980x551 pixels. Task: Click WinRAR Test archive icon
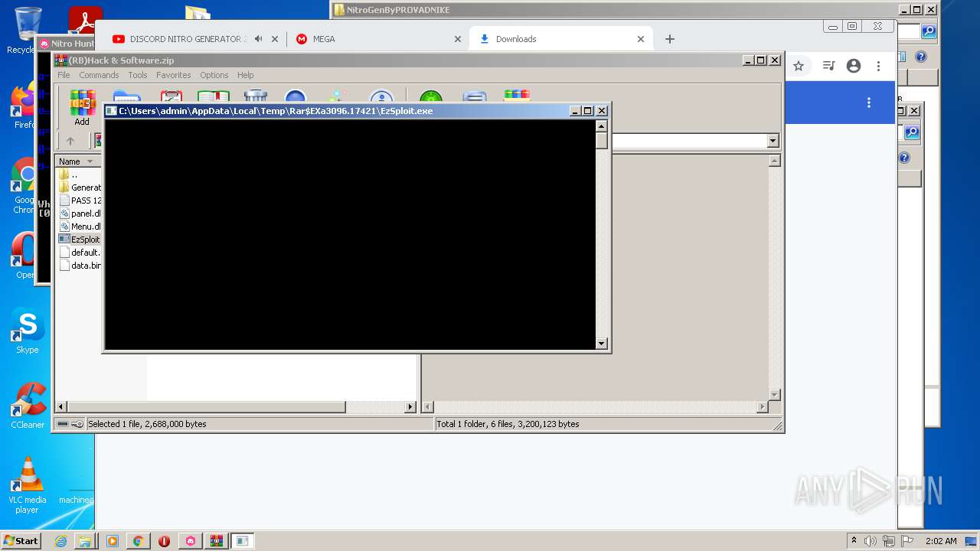coord(171,97)
